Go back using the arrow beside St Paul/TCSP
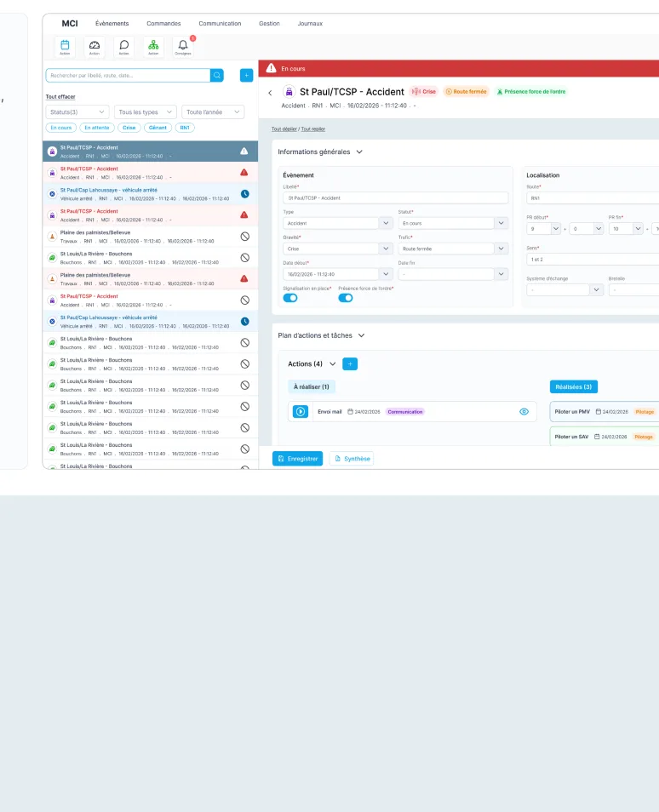Viewport: 659px width, 812px height. point(270,93)
